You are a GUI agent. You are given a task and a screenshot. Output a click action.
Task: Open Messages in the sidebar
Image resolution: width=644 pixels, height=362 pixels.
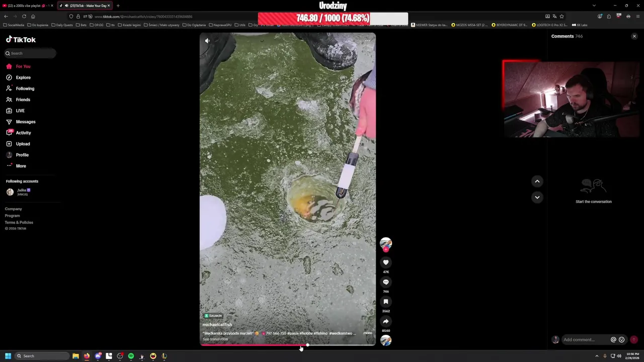[21, 122]
